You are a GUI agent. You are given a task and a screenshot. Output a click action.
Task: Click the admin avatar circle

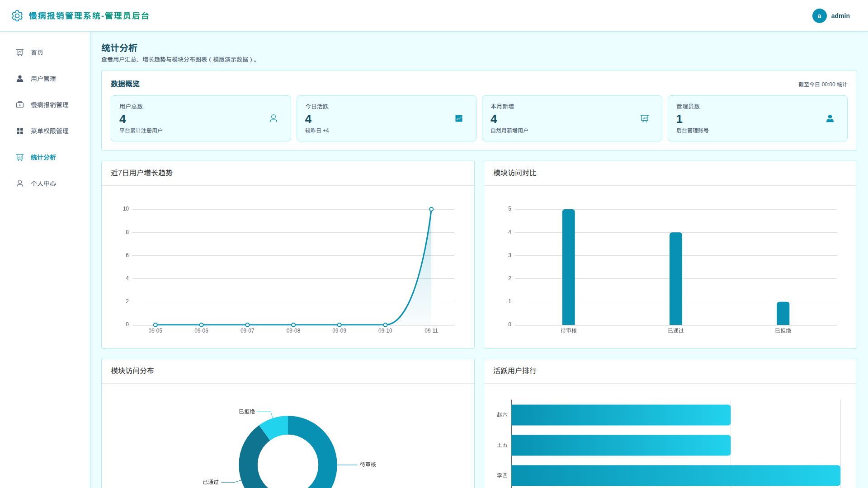point(819,16)
